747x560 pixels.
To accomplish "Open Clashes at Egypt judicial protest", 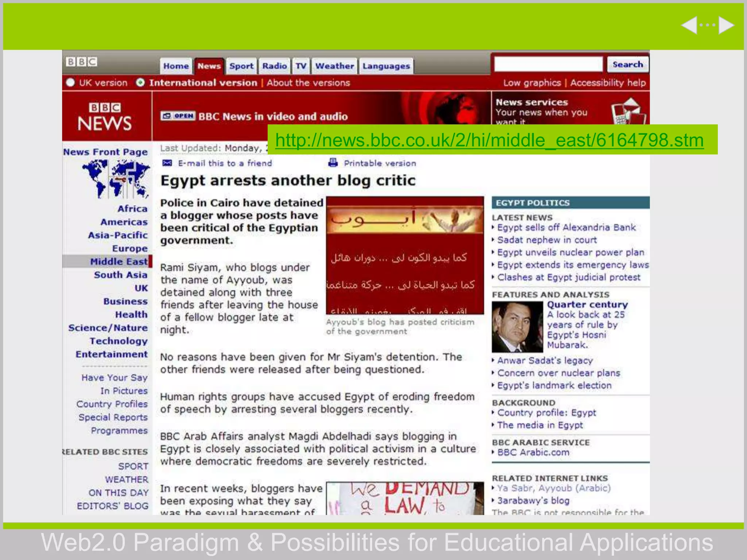I will pyautogui.click(x=569, y=277).
